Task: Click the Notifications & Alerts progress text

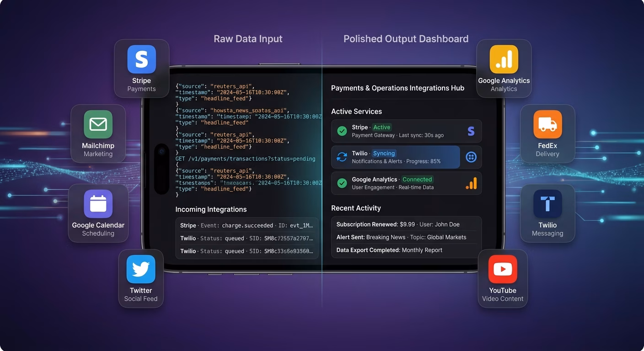Action: pos(396,161)
